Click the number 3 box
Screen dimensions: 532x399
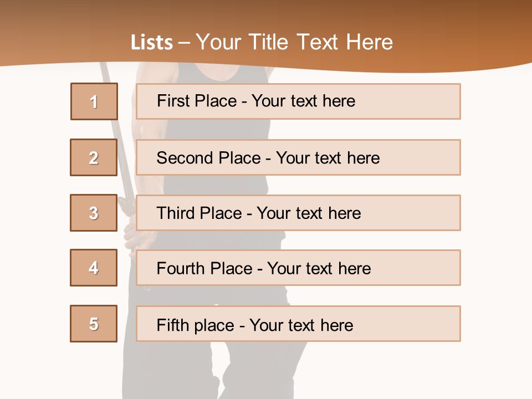click(94, 213)
